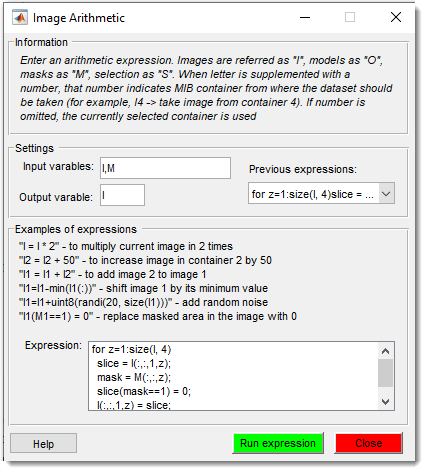
Task: Place cursor on 'mask = M(:,:,z);' line
Action: tap(134, 377)
